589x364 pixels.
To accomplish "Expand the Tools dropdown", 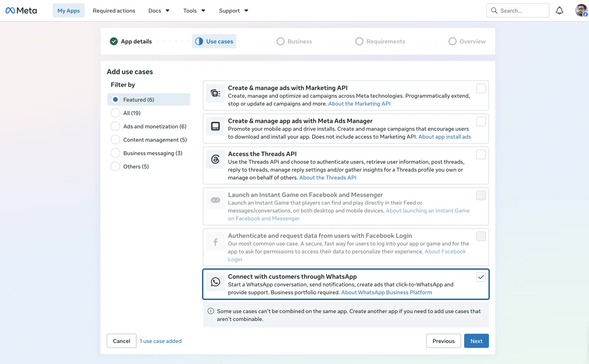I will 194,11.
